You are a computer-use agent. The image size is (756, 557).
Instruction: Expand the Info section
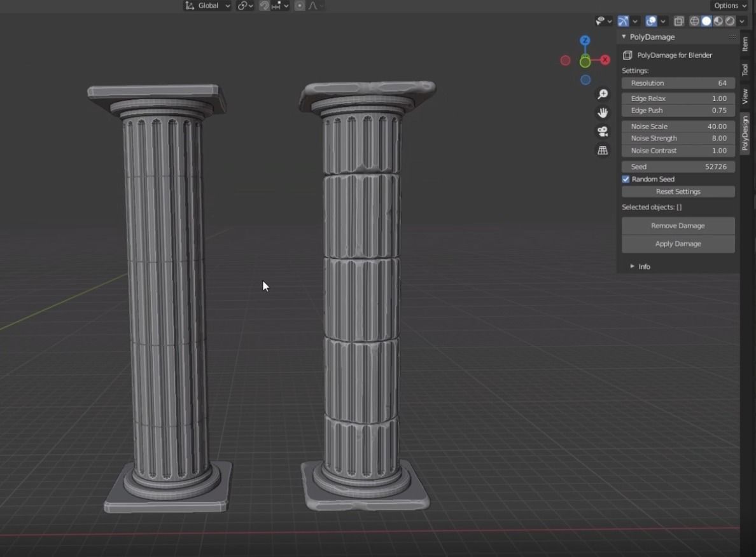[644, 266]
